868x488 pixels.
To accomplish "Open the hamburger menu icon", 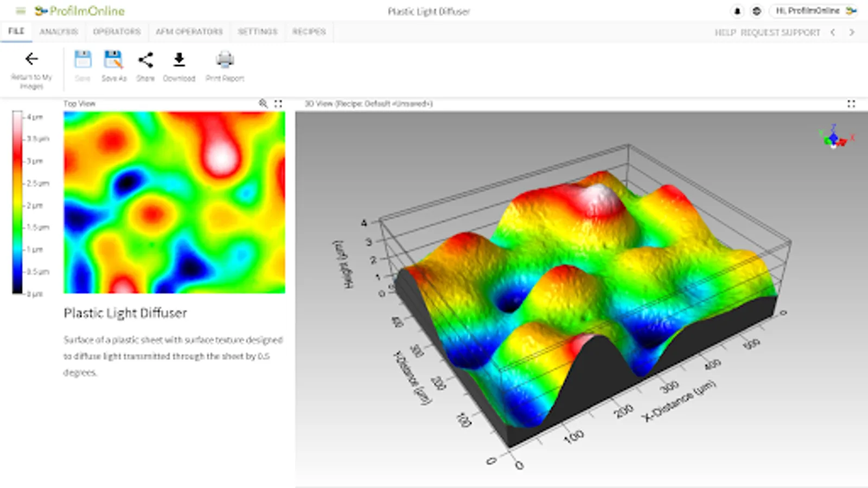I will [21, 11].
